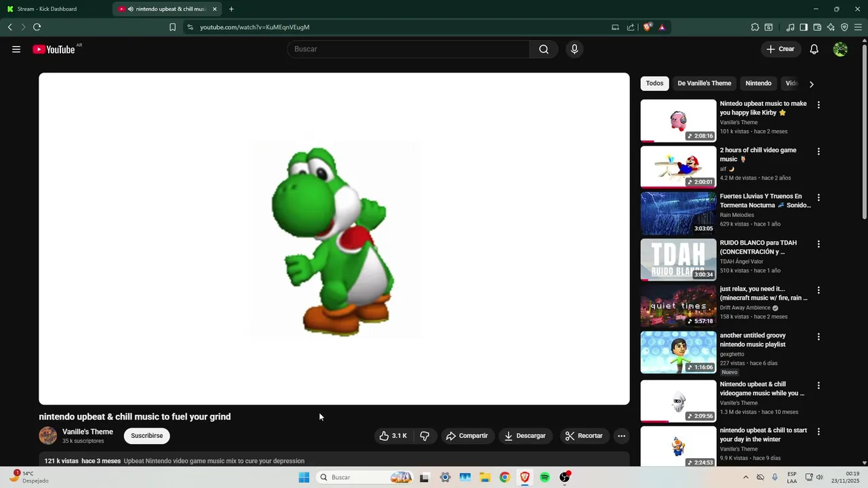868x488 pixels.
Task: Click the Brave Shields lion icon in the address bar
Action: (648, 27)
